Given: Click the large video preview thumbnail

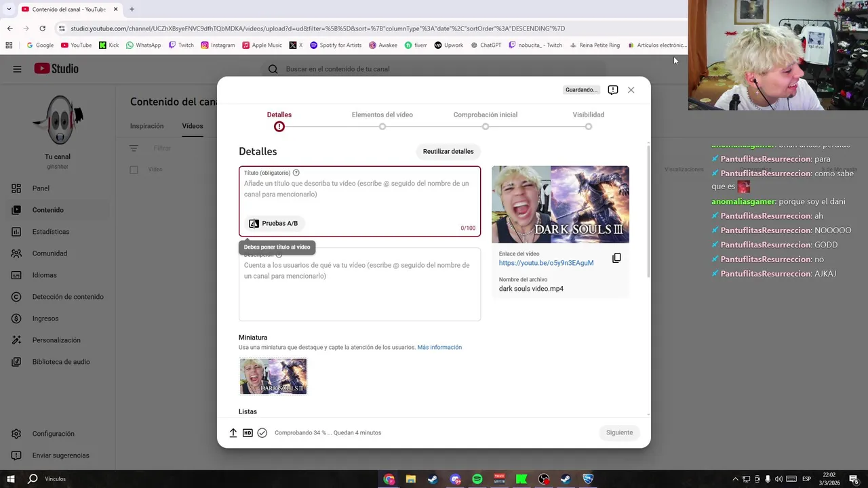Looking at the screenshot, I should click(560, 205).
